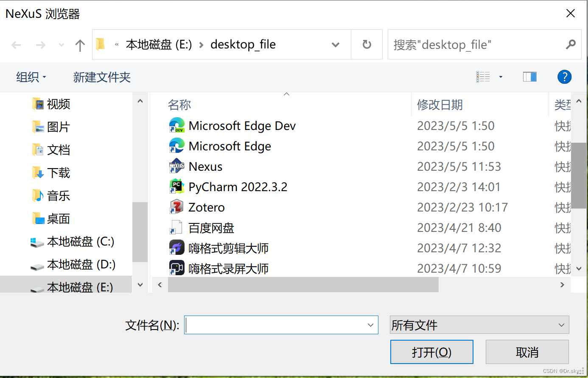
Task: Open the view options dropdown arrow
Action: tap(501, 77)
